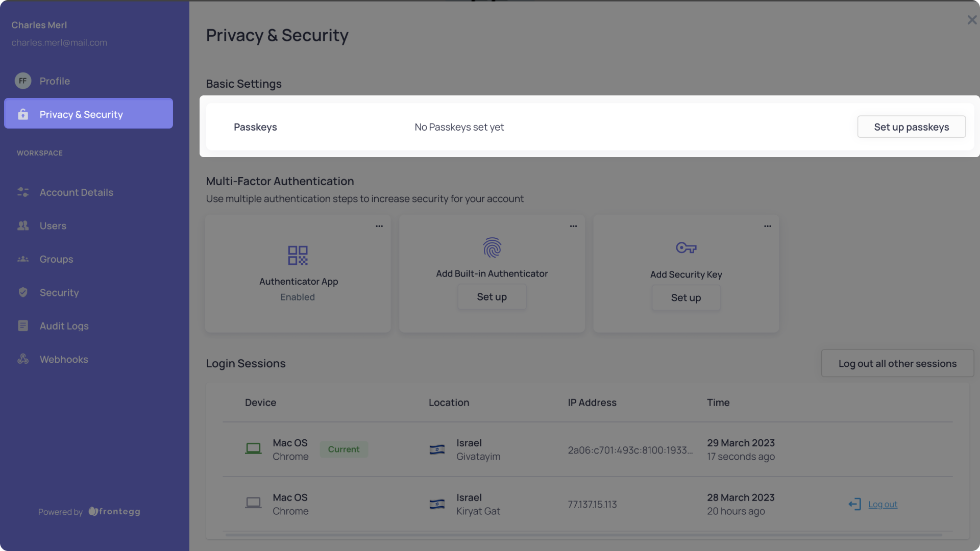Viewport: 980px width, 551px height.
Task: Click the log out arrow icon
Action: click(x=854, y=504)
